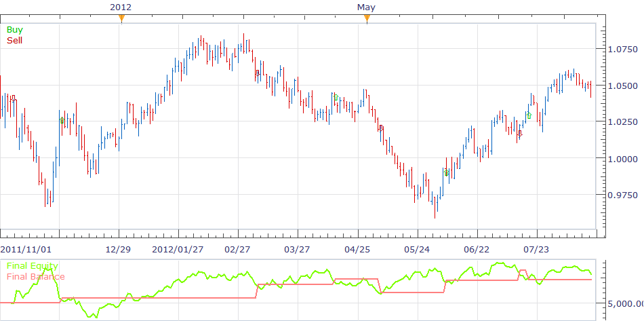Select the Final Balance legend label
Screen dimensions: 644x321
[36, 276]
